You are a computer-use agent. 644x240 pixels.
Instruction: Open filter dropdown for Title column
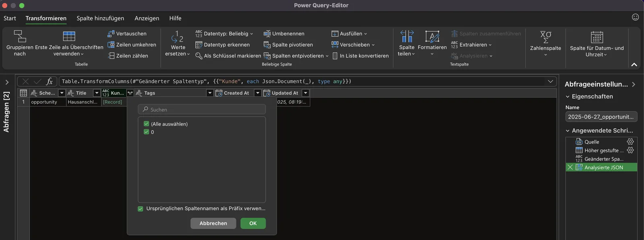pyautogui.click(x=97, y=93)
